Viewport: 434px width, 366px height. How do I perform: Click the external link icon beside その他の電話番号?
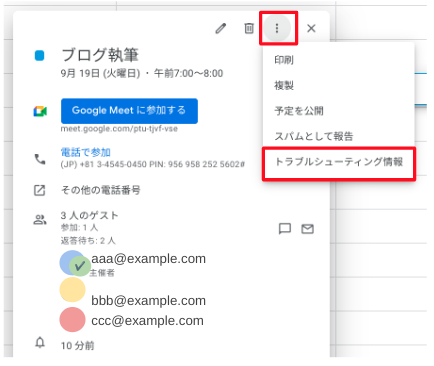[40, 190]
